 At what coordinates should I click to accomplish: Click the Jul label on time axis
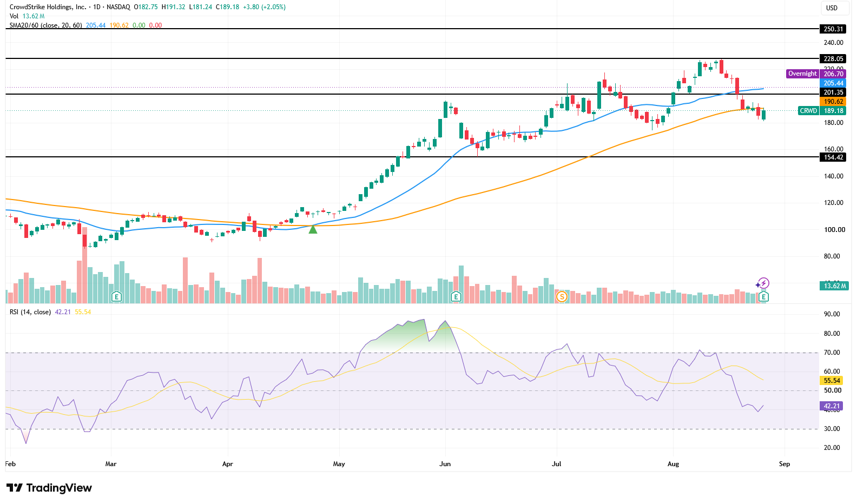pos(557,464)
